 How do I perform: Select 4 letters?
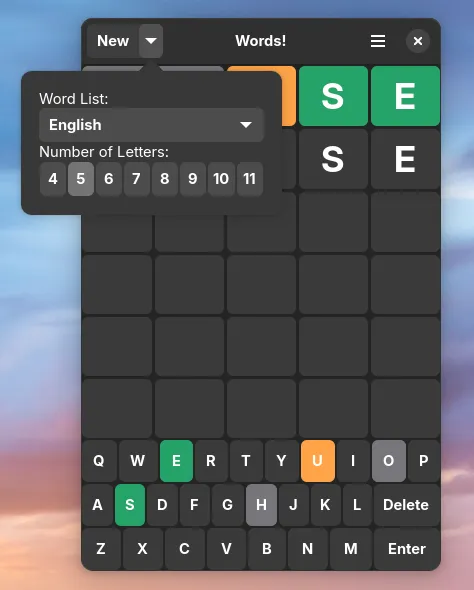53,179
